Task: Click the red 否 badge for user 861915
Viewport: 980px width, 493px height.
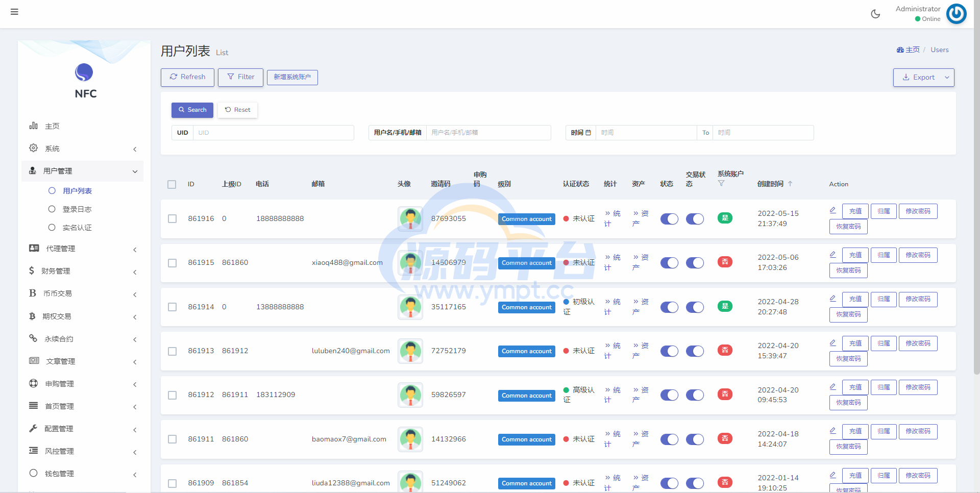Action: (x=725, y=262)
